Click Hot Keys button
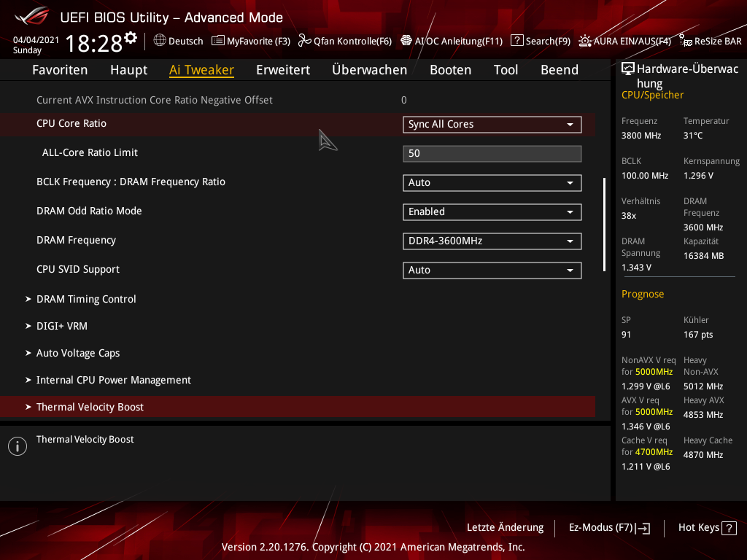The image size is (747, 560). [x=708, y=528]
